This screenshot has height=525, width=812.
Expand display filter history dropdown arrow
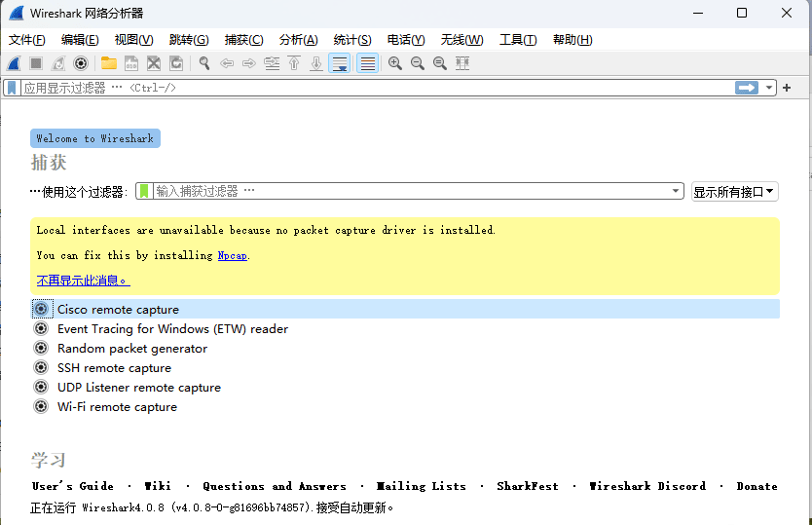(769, 88)
